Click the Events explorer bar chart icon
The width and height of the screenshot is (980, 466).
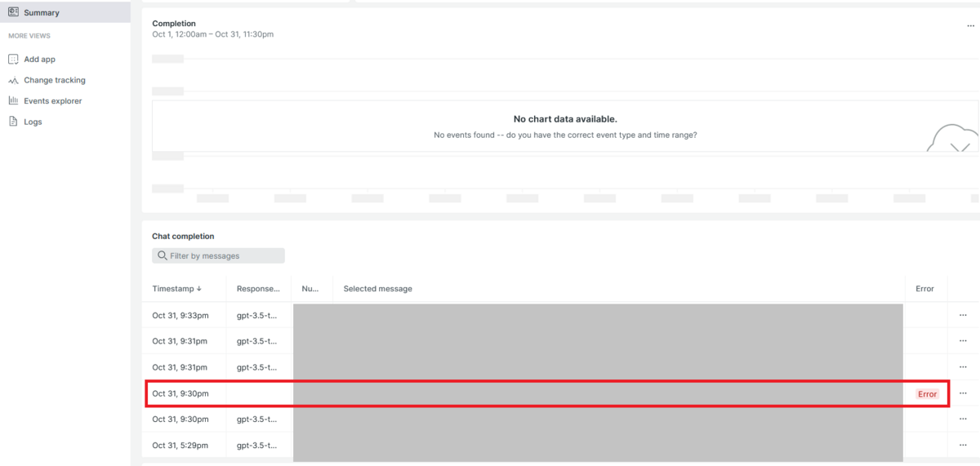13,101
